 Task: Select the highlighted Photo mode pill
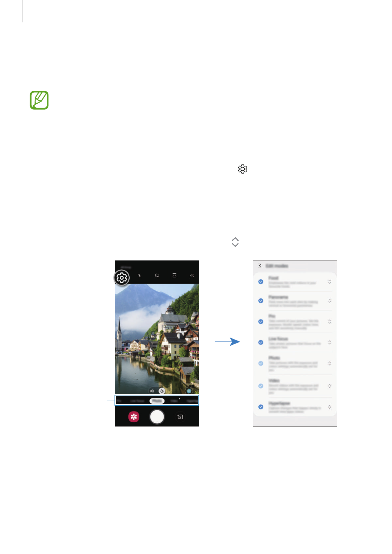(157, 401)
